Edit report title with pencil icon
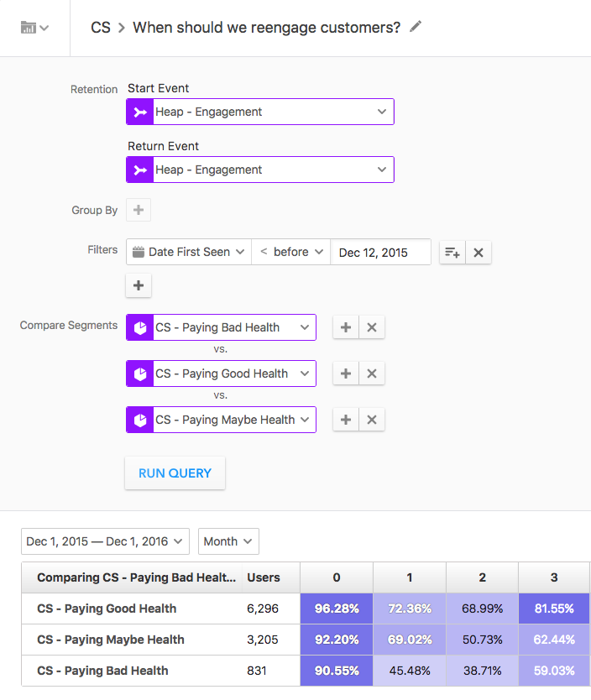Screen dimensions: 591x700 point(416,27)
